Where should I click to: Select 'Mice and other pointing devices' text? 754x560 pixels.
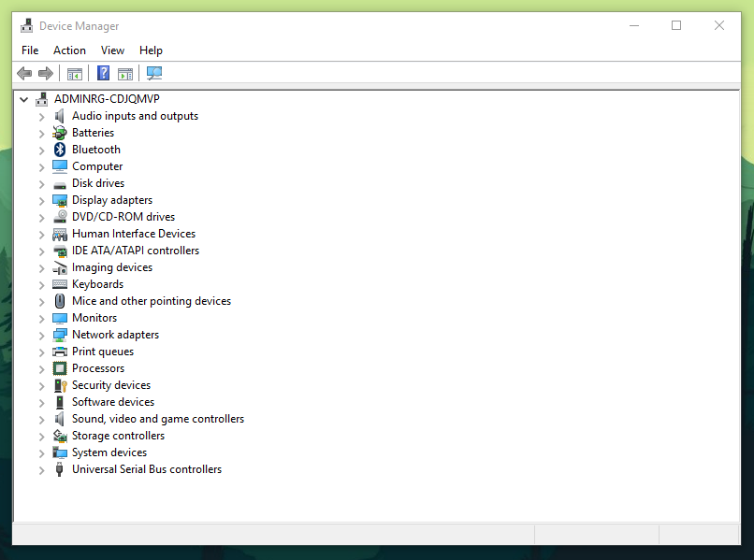(x=152, y=301)
